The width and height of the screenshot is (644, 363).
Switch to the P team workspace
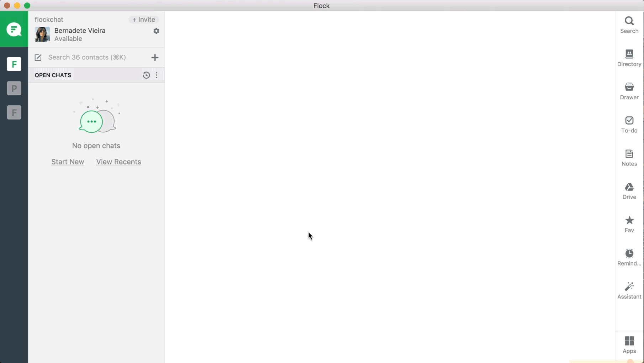[14, 88]
